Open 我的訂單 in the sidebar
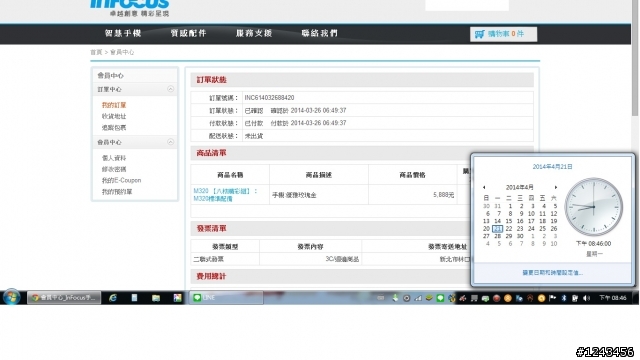640x360 pixels. (114, 105)
